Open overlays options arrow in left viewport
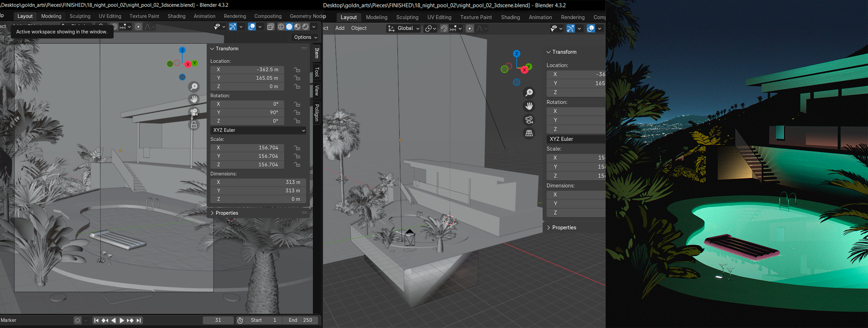868x328 pixels. (260, 27)
